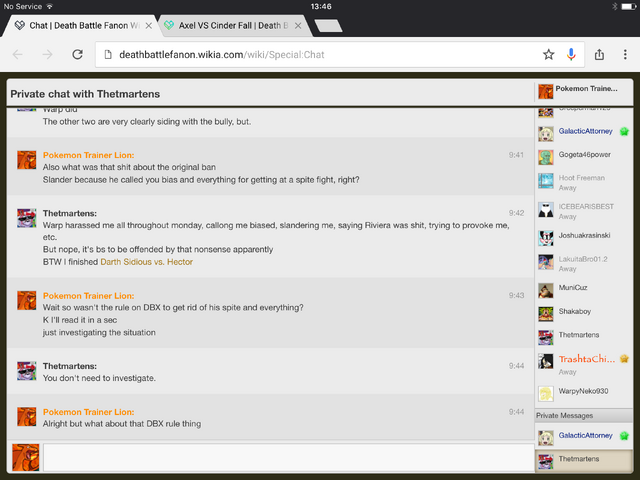The image size is (640, 480).
Task: Click the 13:46 clock in status bar
Action: point(321,7)
